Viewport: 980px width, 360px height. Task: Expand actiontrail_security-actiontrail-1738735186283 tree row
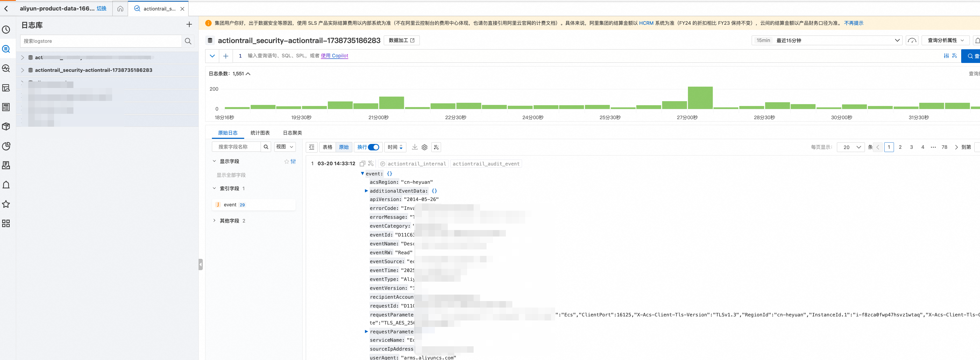[22, 70]
